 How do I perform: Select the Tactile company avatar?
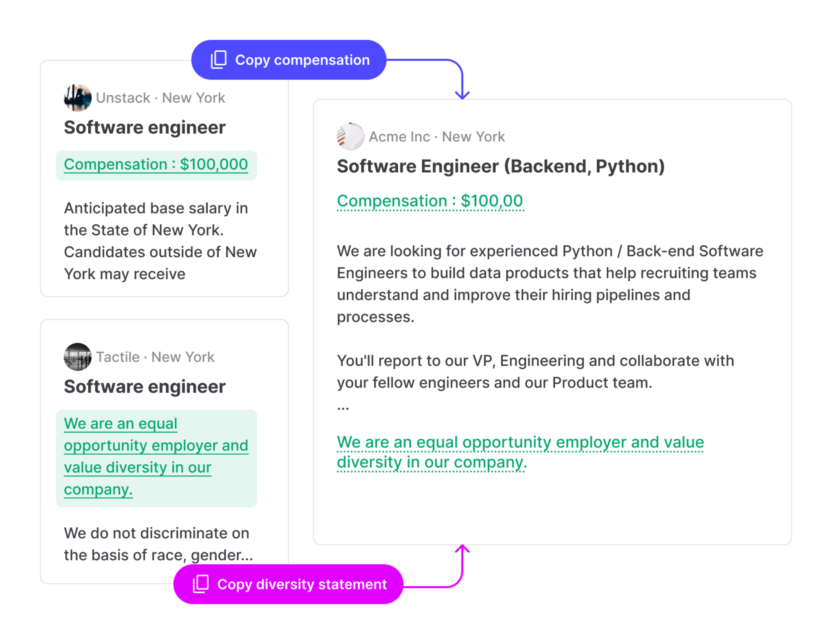click(77, 357)
